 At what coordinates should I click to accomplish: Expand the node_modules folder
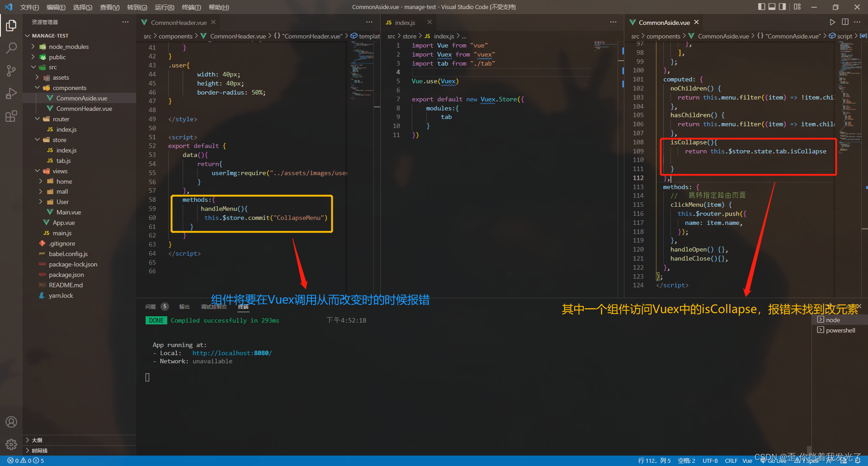33,47
